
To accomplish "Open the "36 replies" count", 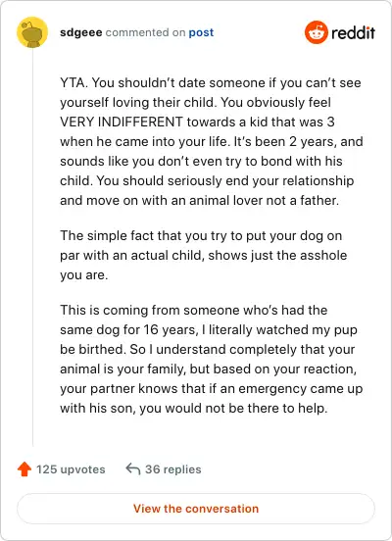I will pyautogui.click(x=172, y=469).
